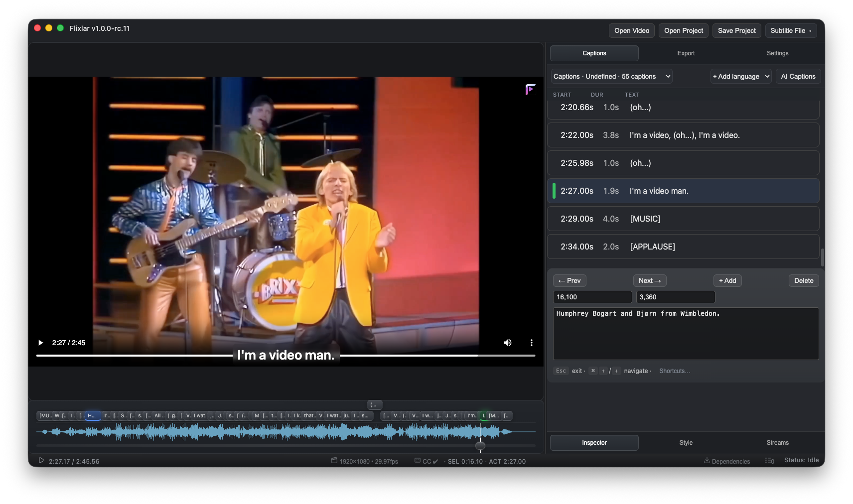Go to next caption with Next button
The image size is (853, 504).
650,281
